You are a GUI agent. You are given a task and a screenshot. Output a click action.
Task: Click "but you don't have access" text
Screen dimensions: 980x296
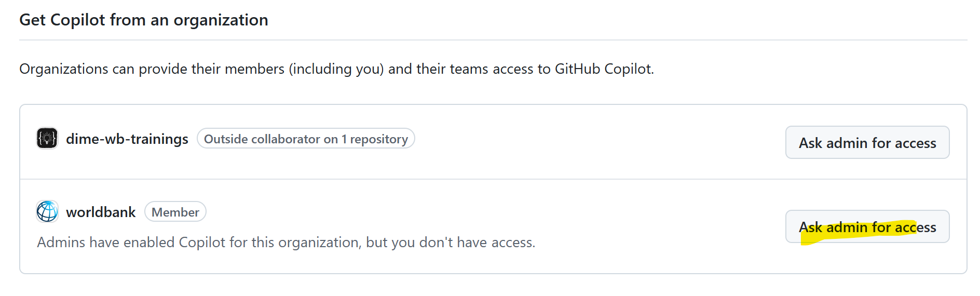450,243
